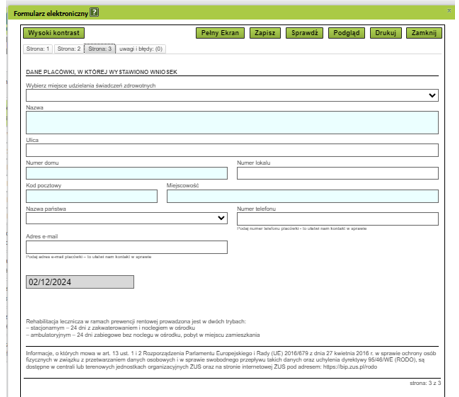Enable Wysoki kontrast mode

click(54, 33)
